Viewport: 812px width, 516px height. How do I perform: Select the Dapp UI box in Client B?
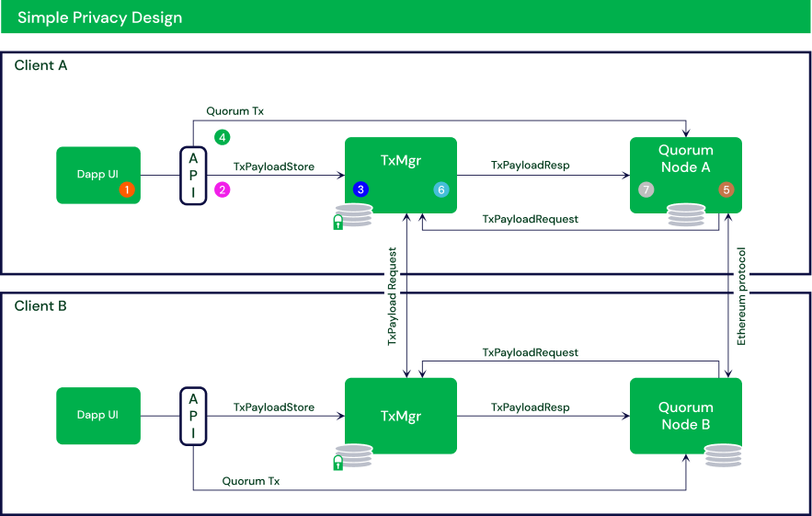coord(98,416)
